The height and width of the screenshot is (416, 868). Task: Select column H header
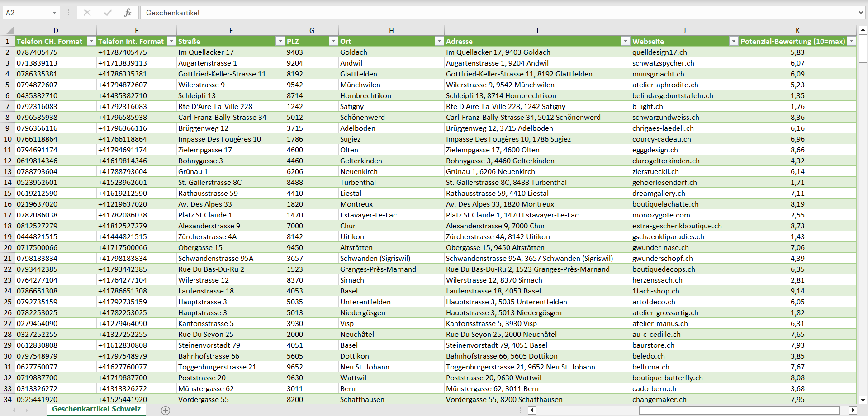pos(391,31)
